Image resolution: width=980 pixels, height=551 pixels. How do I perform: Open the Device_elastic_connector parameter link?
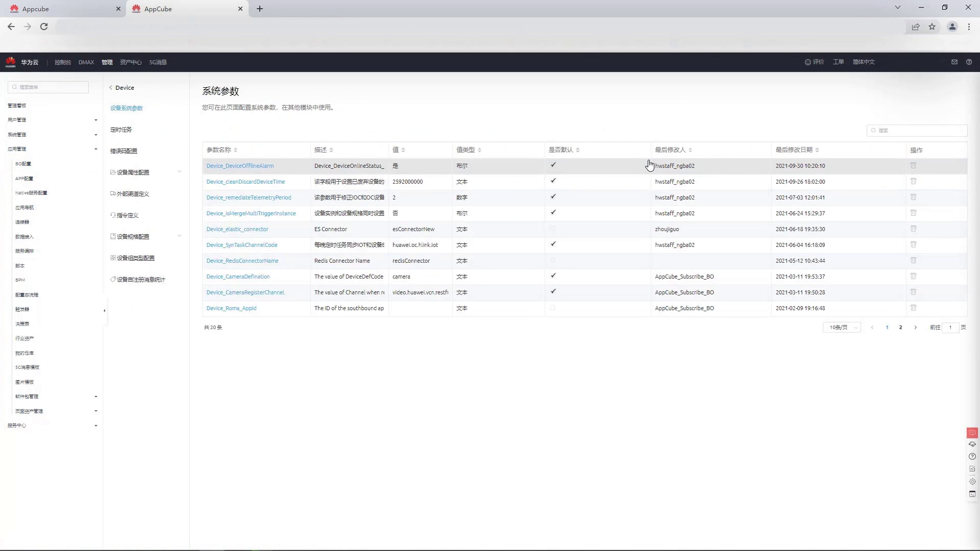237,229
